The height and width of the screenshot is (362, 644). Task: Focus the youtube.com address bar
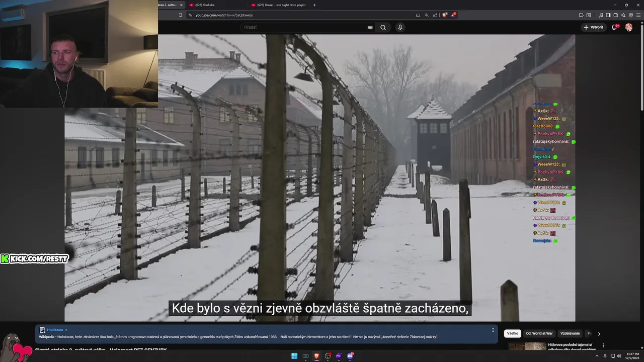tap(302, 15)
